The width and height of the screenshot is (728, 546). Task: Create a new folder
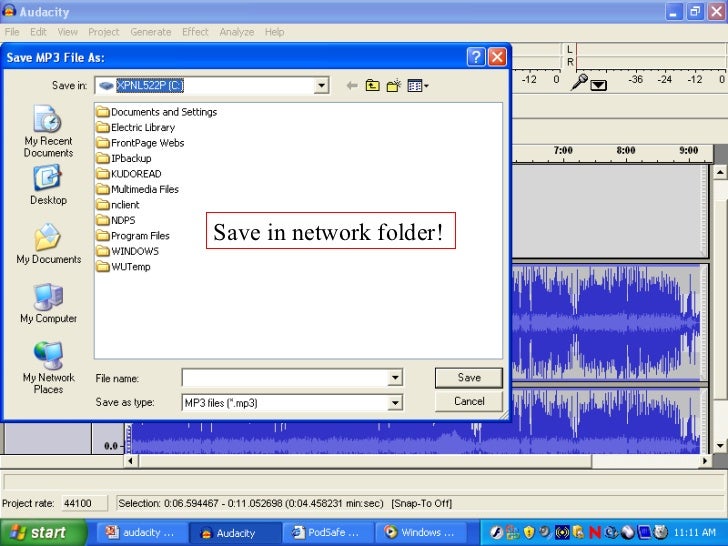coord(394,85)
